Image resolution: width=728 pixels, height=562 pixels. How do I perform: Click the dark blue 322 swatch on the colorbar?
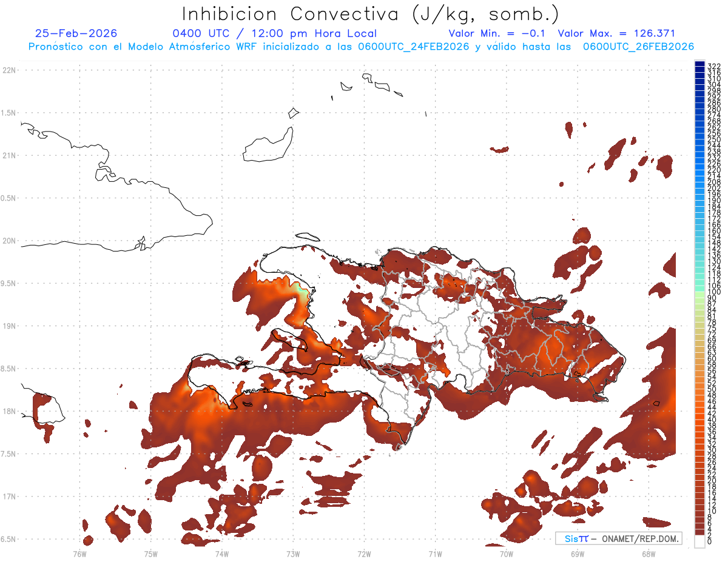coord(699,64)
